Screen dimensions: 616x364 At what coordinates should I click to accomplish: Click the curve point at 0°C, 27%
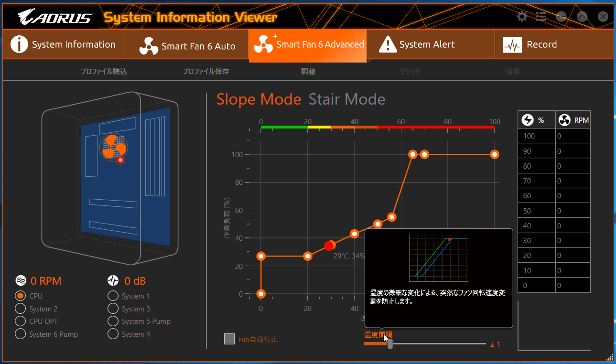click(261, 256)
